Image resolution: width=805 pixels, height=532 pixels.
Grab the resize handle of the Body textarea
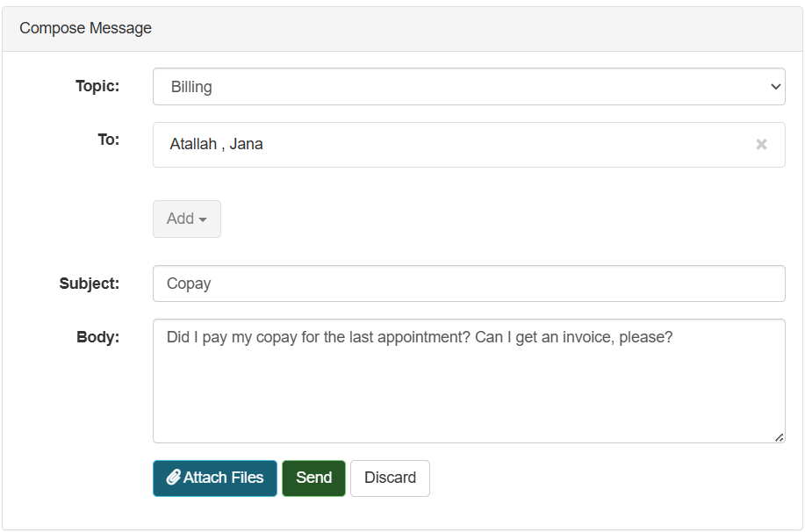pyautogui.click(x=780, y=437)
